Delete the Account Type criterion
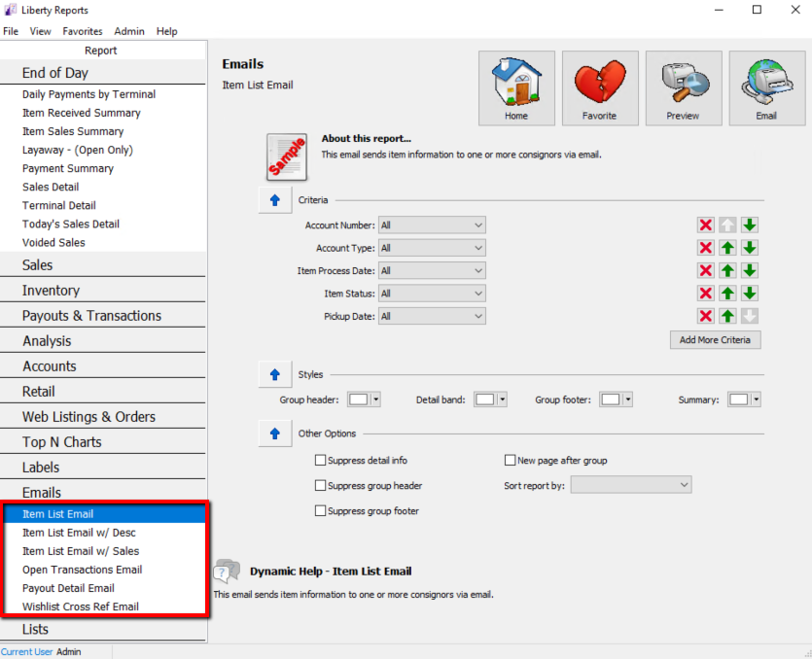This screenshot has width=812, height=659. (x=705, y=248)
